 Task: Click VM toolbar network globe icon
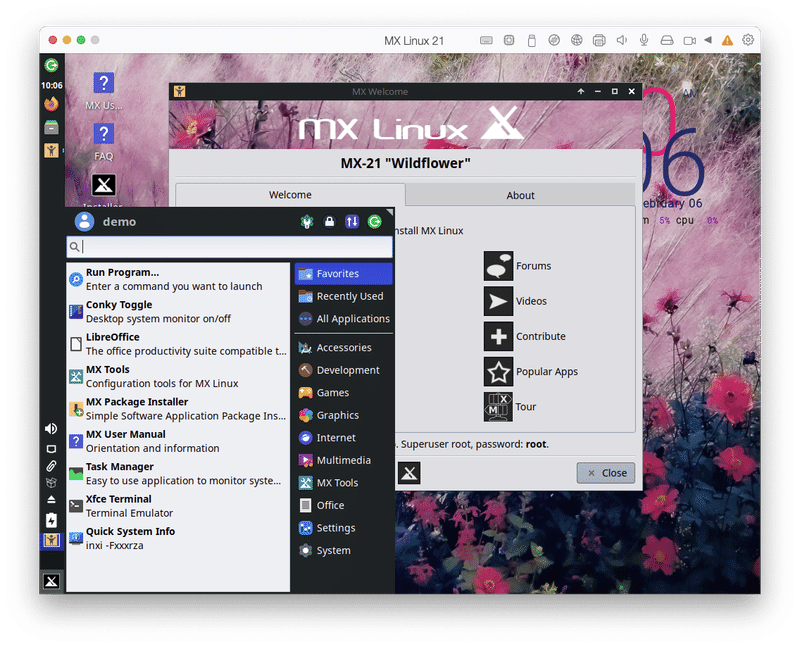coord(577,40)
